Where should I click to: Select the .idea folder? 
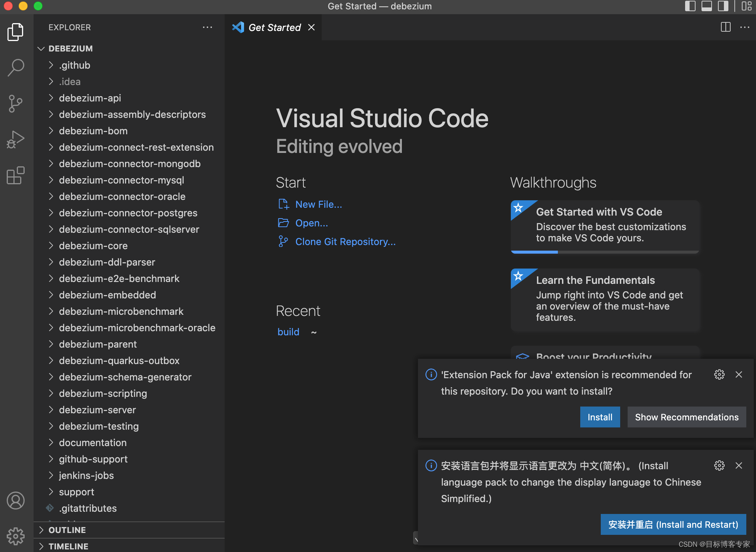pyautogui.click(x=129, y=81)
